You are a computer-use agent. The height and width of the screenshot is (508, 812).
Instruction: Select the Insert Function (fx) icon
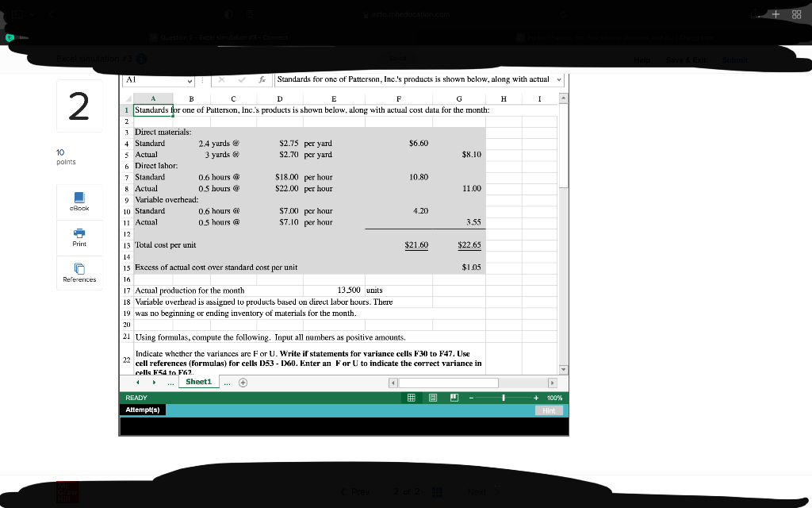point(262,79)
